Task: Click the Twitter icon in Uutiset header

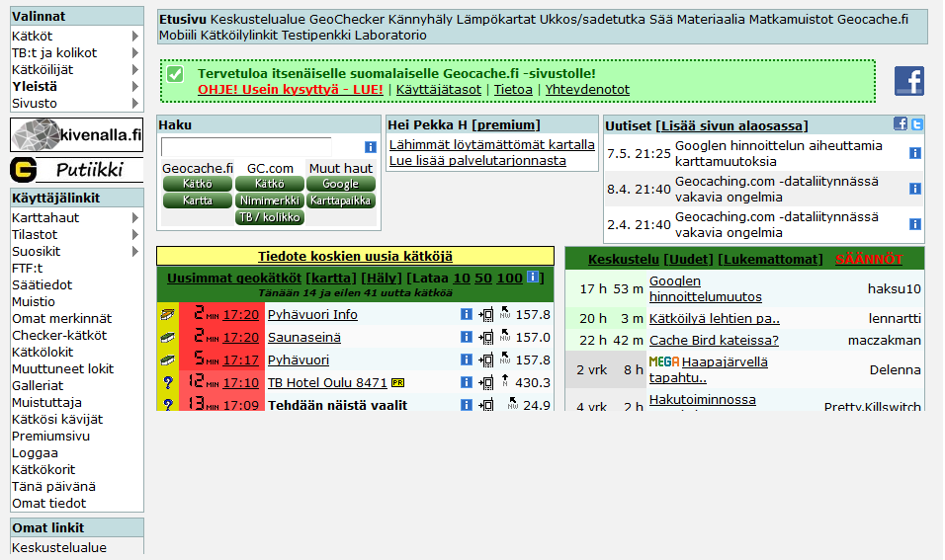Action: pyautogui.click(x=916, y=124)
